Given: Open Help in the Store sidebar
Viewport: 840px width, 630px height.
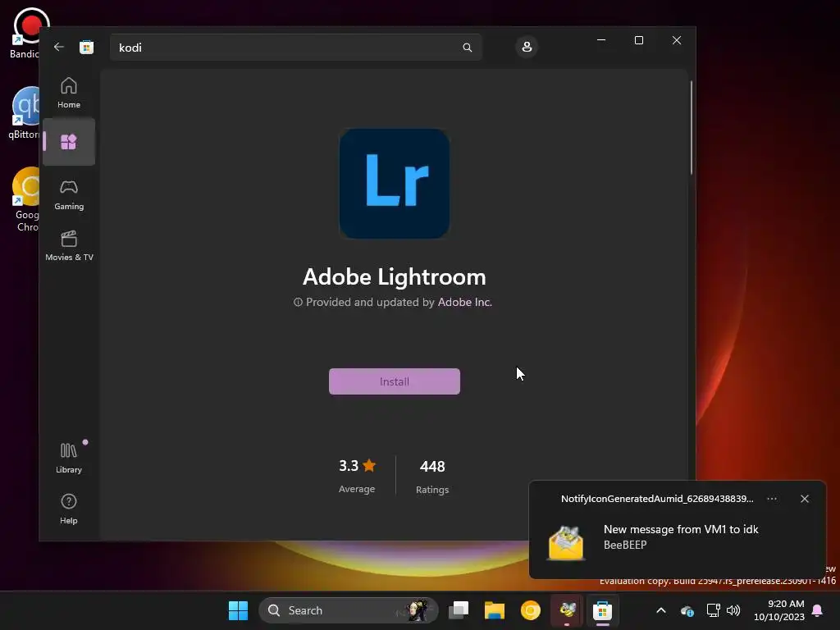Looking at the screenshot, I should click(x=69, y=509).
